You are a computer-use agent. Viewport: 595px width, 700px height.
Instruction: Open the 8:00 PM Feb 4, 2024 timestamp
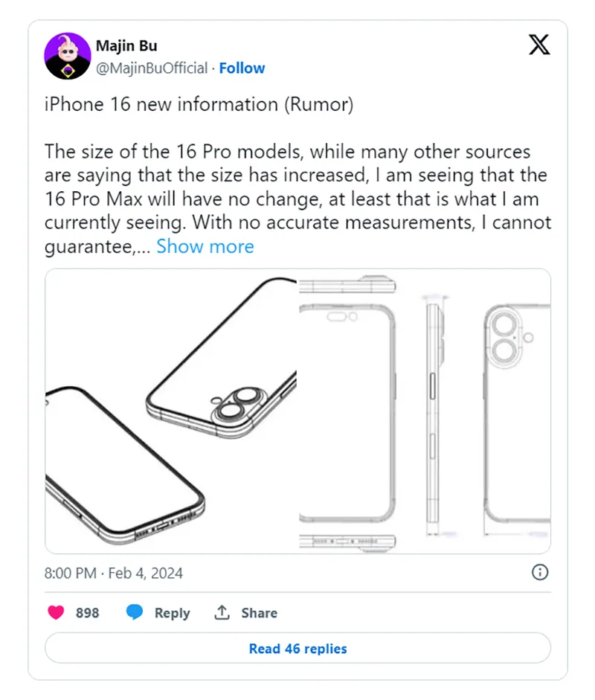point(114,573)
